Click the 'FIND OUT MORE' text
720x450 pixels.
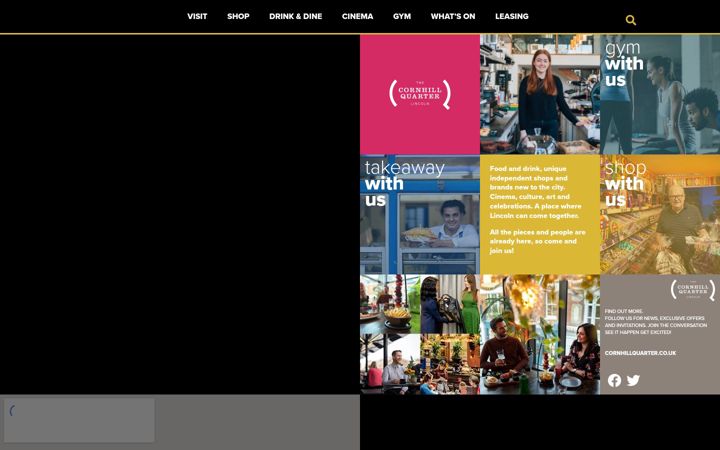624,311
